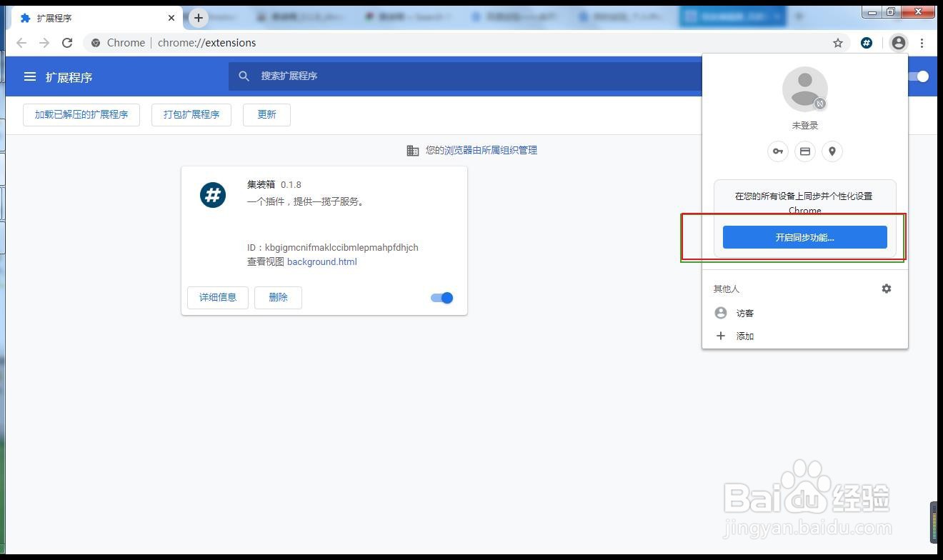This screenshot has height=560, width=943.
Task: Open payment methods card icon
Action: pos(805,151)
